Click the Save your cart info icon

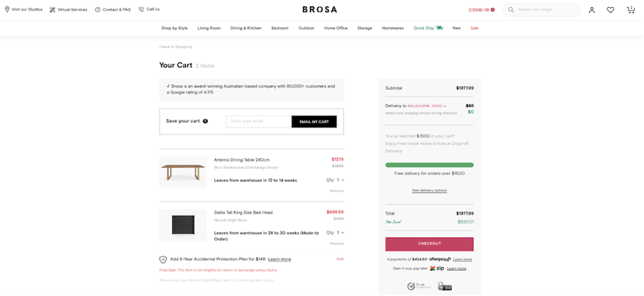[x=206, y=121]
